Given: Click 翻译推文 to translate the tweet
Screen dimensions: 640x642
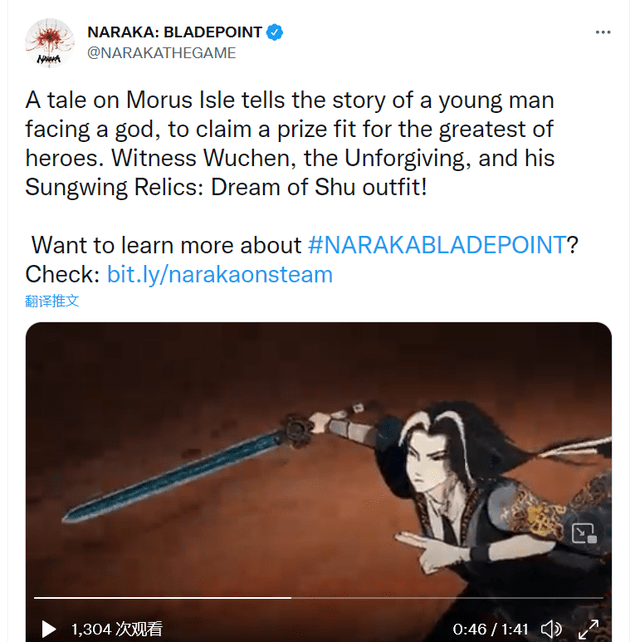Looking at the screenshot, I should click(52, 301).
